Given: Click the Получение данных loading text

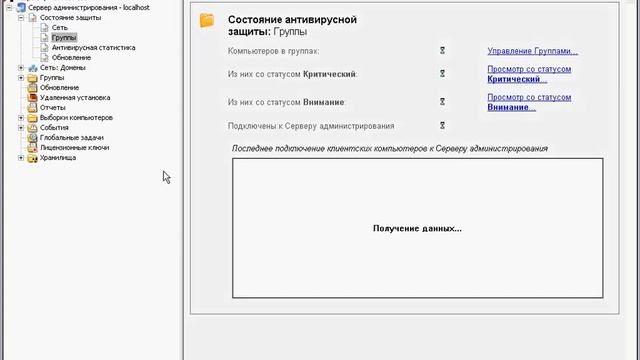Looking at the screenshot, I should [x=417, y=229].
